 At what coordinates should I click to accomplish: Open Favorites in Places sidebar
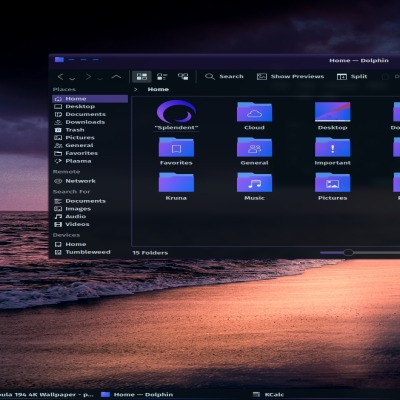[x=90, y=153]
